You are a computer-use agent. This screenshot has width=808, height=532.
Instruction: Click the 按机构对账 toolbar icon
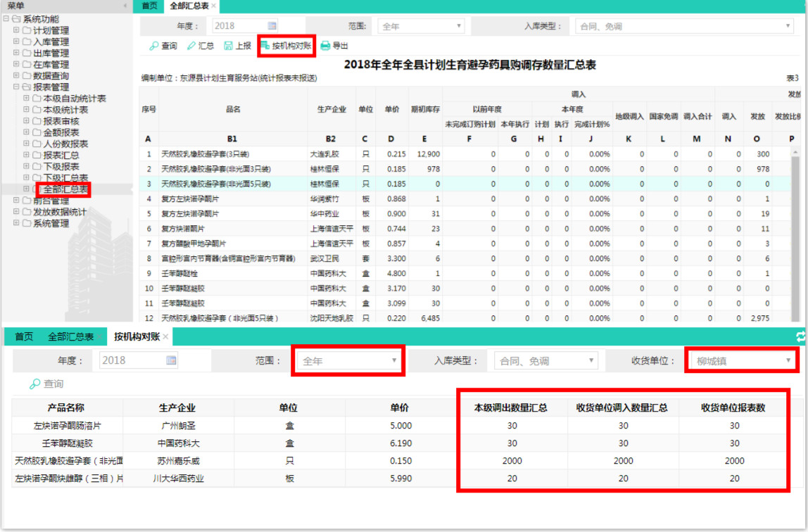265,46
